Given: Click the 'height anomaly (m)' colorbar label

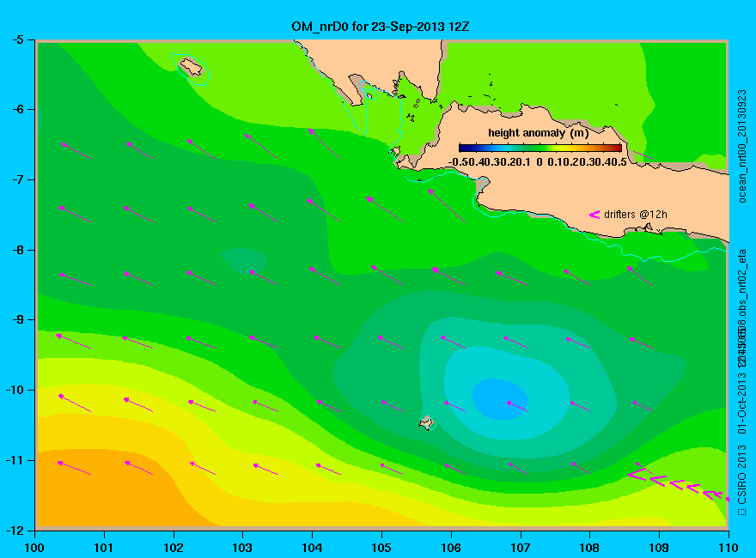Looking at the screenshot, I should (x=538, y=133).
